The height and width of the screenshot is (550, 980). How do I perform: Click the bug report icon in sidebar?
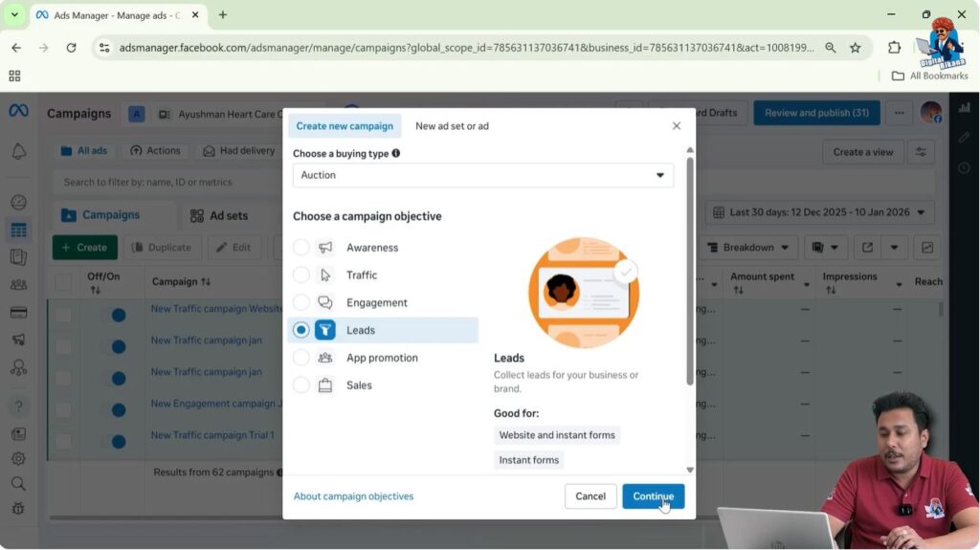(19, 509)
